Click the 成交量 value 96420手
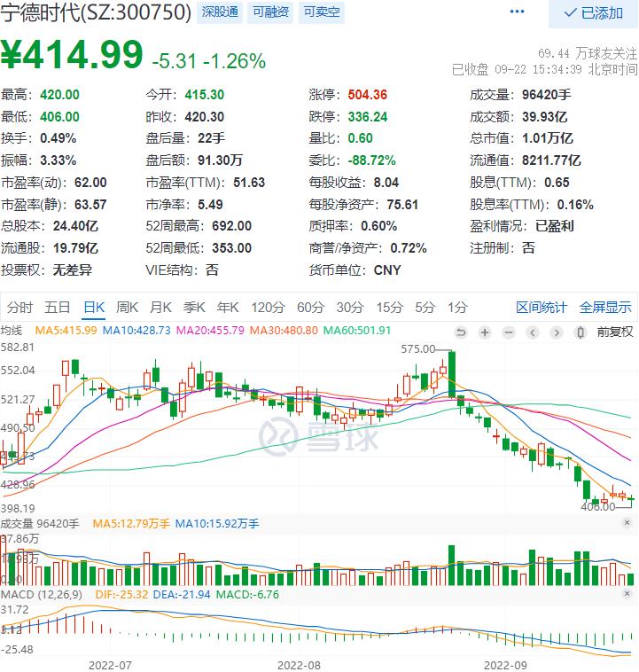Viewport: 639px width, 672px height. 547,95
